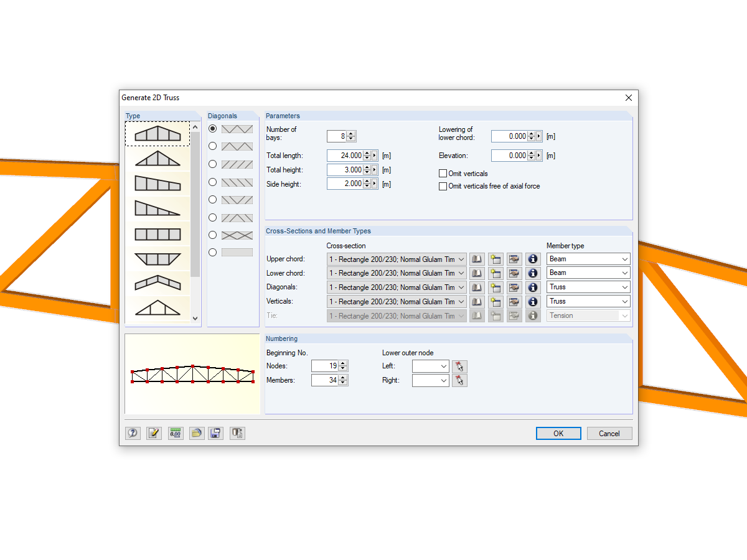Image resolution: width=747 pixels, height=560 pixels.
Task: Create a new cross-section for Lower chord
Action: [496, 273]
